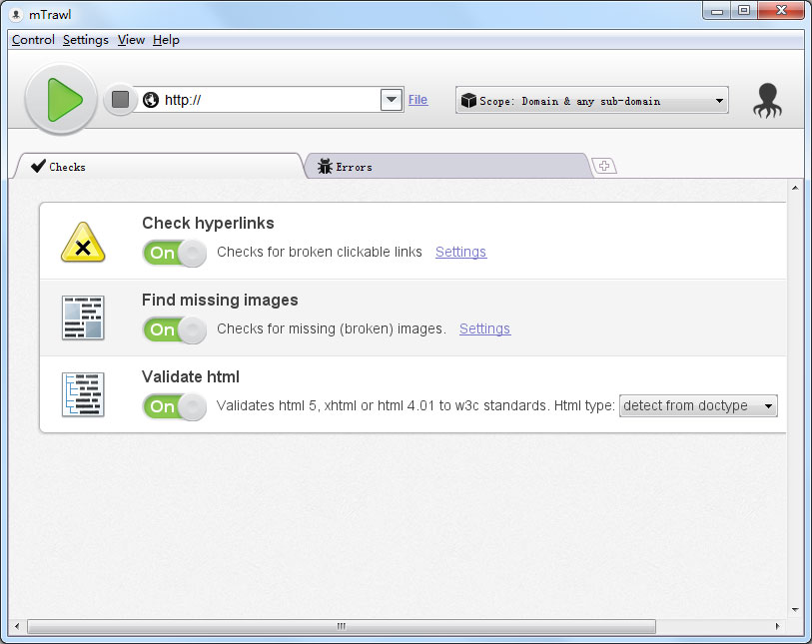The image size is (812, 644).
Task: Click the File link
Action: point(417,100)
